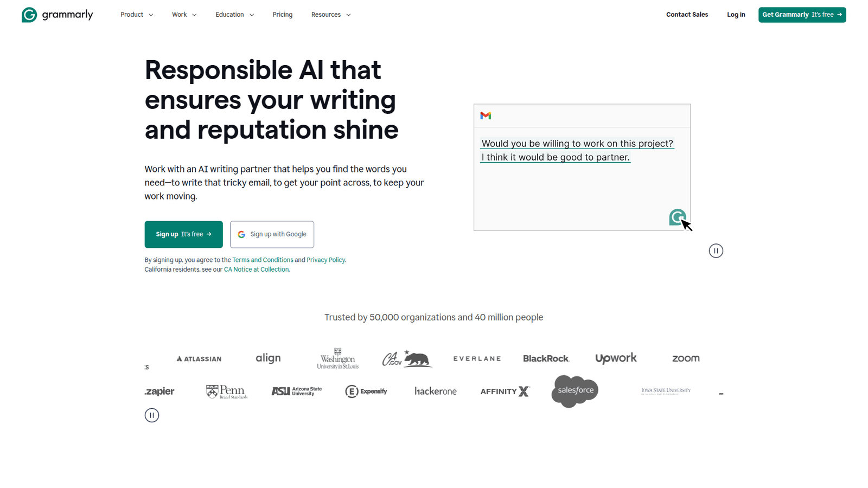Screen dimensions: 868x488
Task: Click the Expensify logo
Action: point(366,391)
